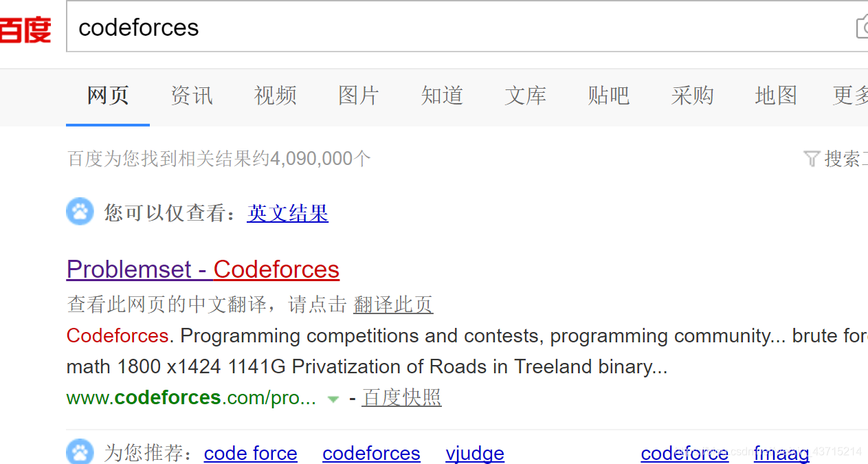
Task: Click the paw icon beside 您可以仅查看
Action: pos(80,212)
